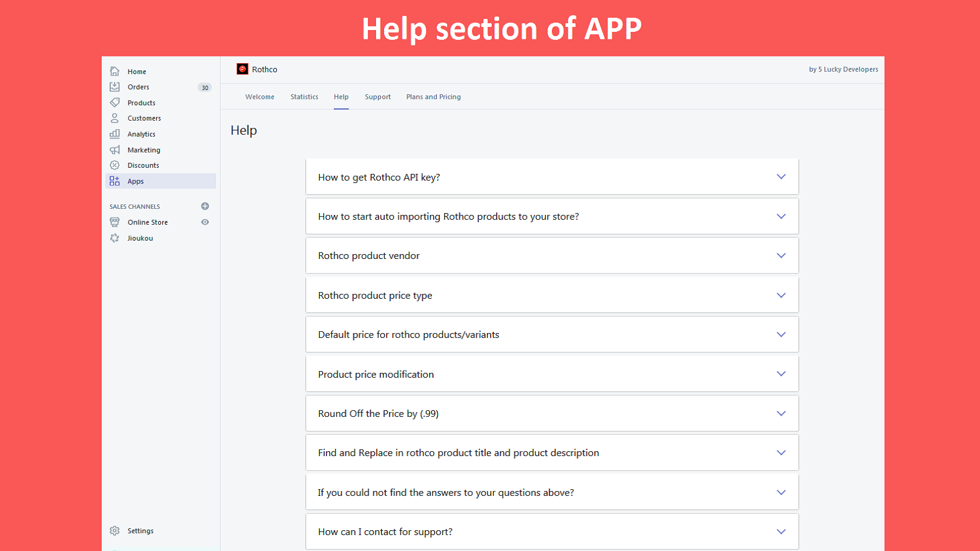
Task: Switch to the Statistics tab
Action: (304, 96)
